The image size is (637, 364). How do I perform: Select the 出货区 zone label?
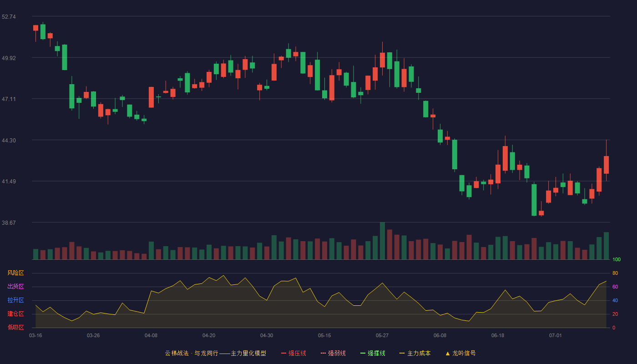pos(15,287)
